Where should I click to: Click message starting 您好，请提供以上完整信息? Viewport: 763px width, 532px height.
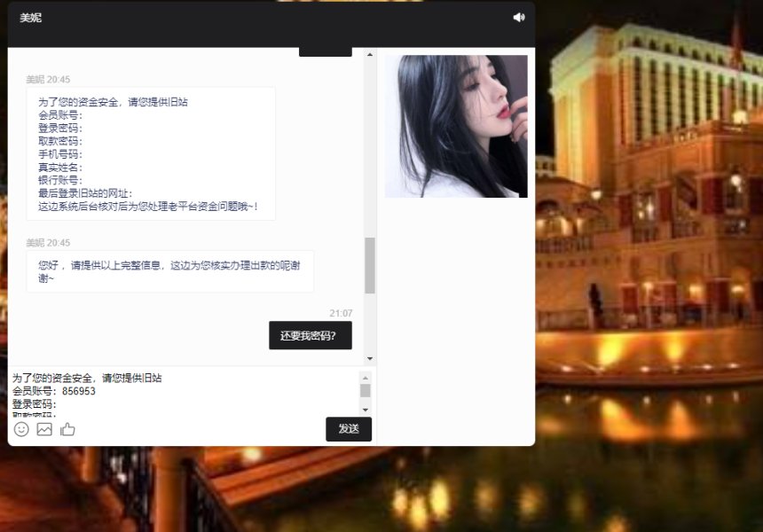[169, 271]
